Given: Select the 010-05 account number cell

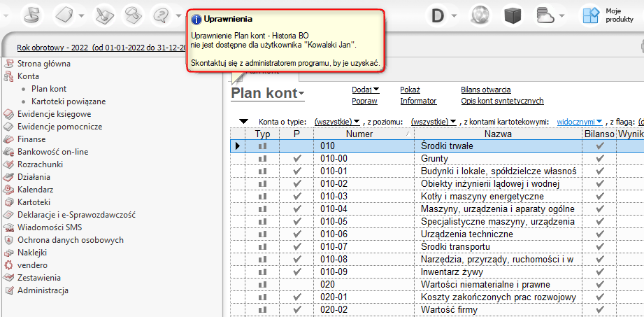Looking at the screenshot, I should pyautogui.click(x=364, y=222).
